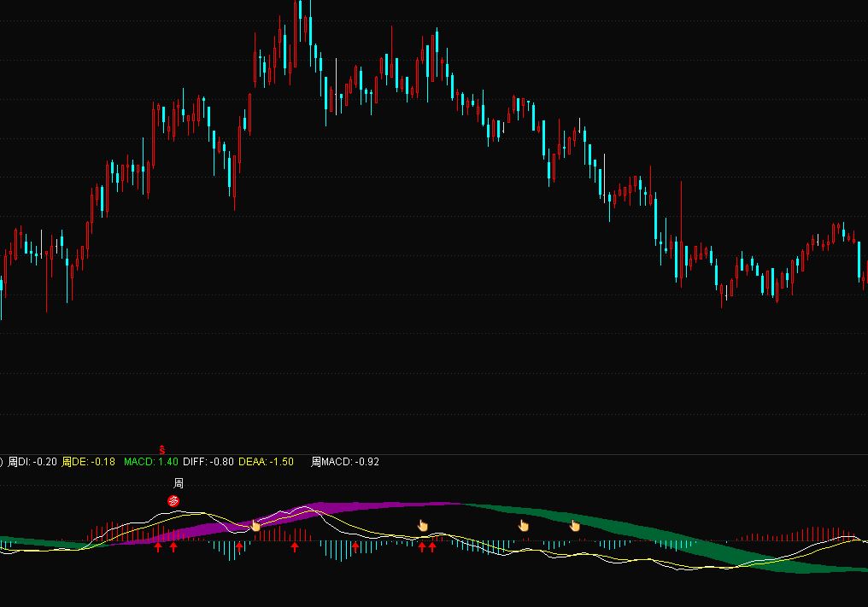The height and width of the screenshot is (607, 868).
Task: Click red up arrow directly below 多 marker
Action: [x=173, y=546]
